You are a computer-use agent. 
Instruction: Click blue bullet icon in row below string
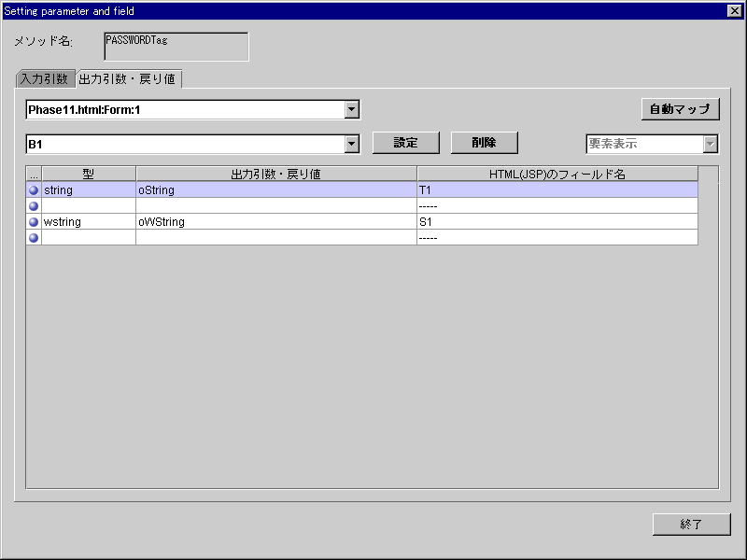pyautogui.click(x=34, y=205)
